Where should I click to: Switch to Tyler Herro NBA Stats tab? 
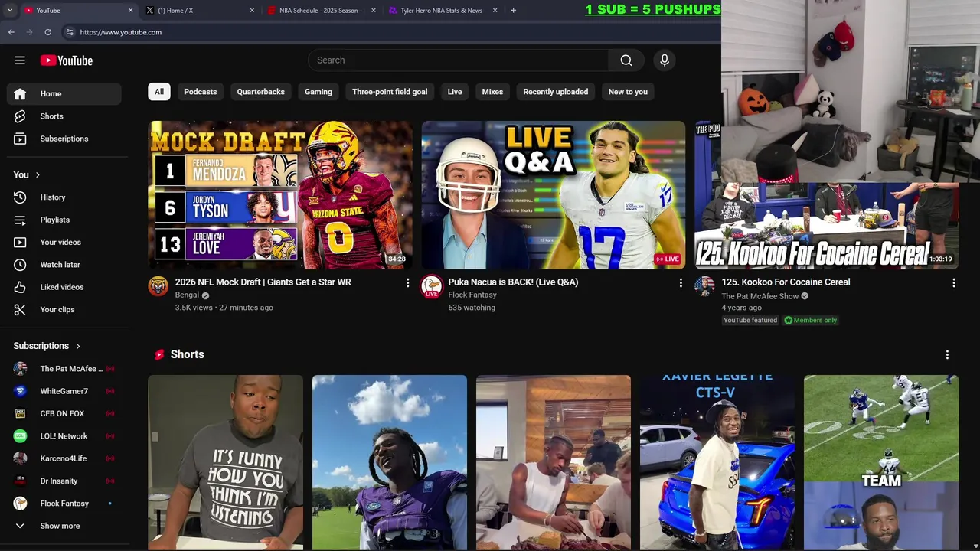[443, 10]
